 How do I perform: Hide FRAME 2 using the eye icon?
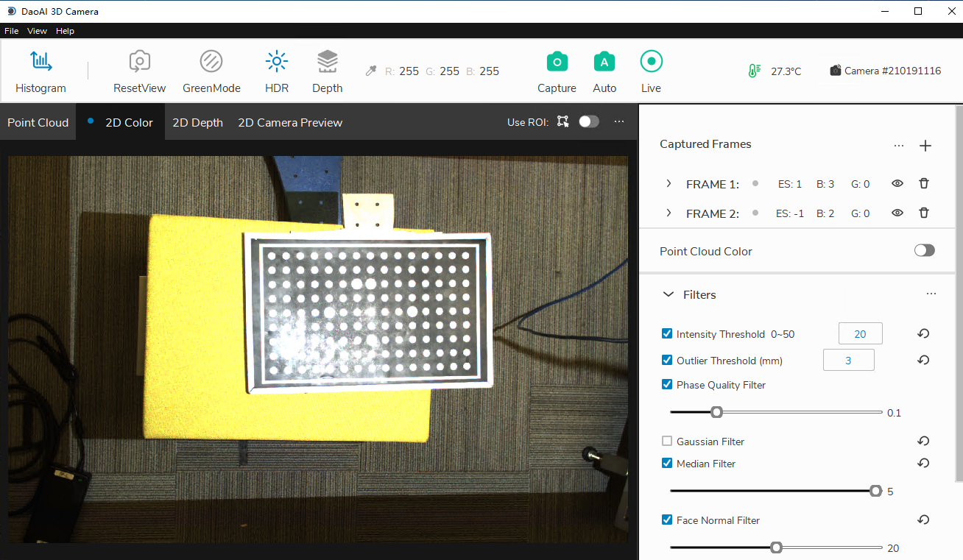point(897,213)
